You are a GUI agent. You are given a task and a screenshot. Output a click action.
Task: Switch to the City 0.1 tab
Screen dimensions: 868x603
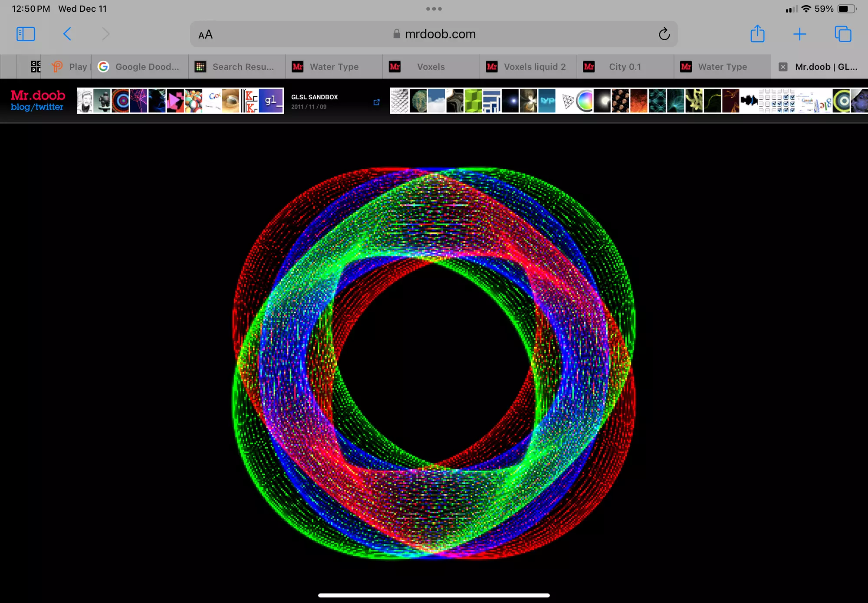click(x=625, y=67)
